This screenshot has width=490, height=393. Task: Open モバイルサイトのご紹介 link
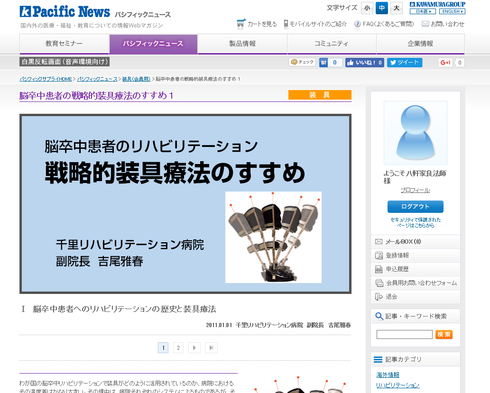(x=315, y=24)
